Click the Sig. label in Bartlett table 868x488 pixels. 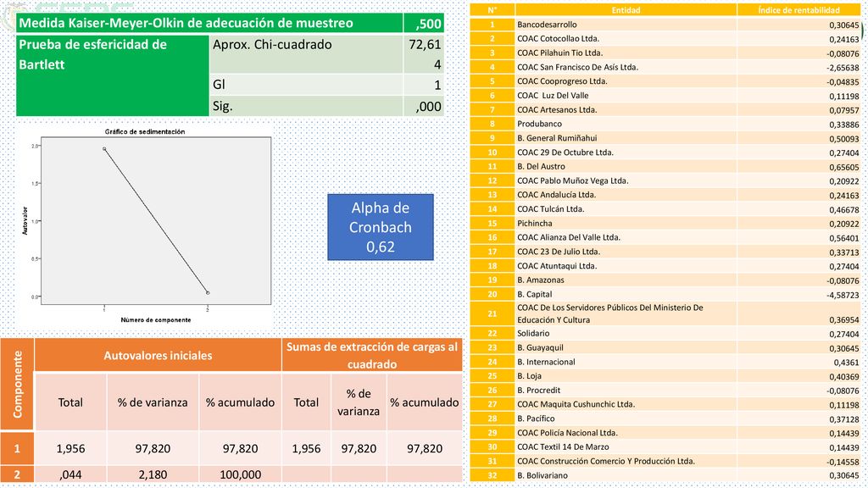[223, 106]
